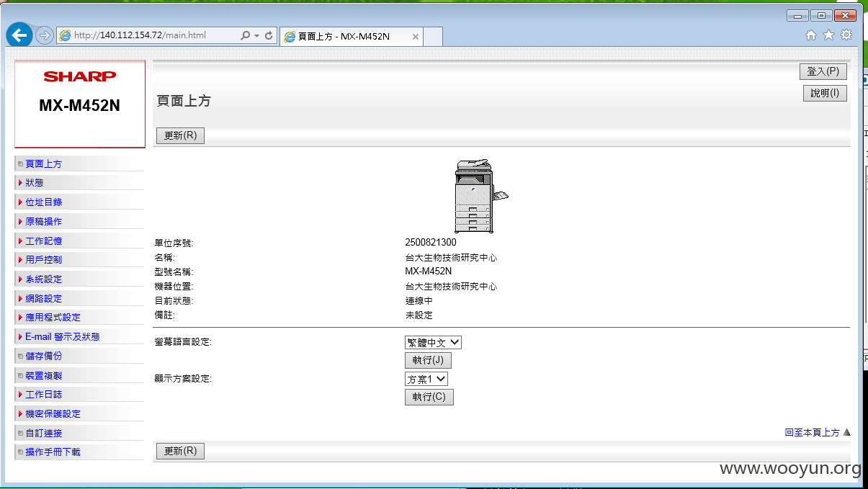
Task: Expand 工作日誌 sidebar menu
Action: tap(43, 395)
